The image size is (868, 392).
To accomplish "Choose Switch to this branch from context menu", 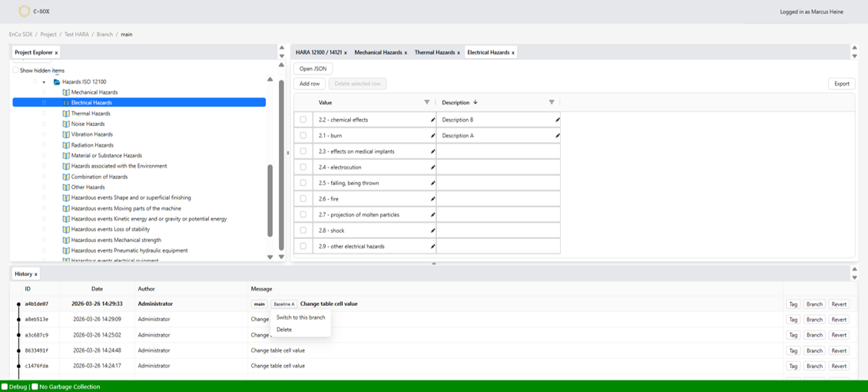I will (300, 317).
